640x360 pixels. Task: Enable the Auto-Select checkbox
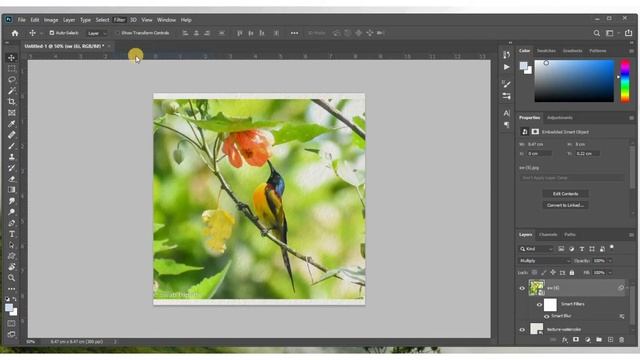click(52, 33)
